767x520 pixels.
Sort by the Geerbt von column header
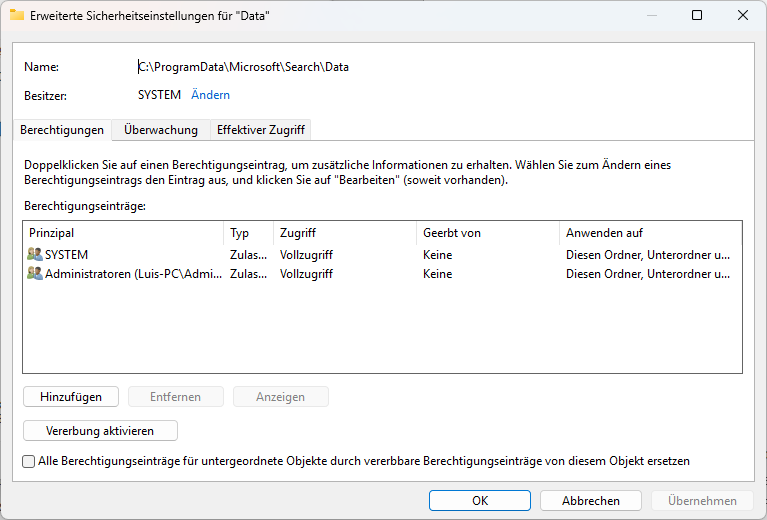[488, 233]
